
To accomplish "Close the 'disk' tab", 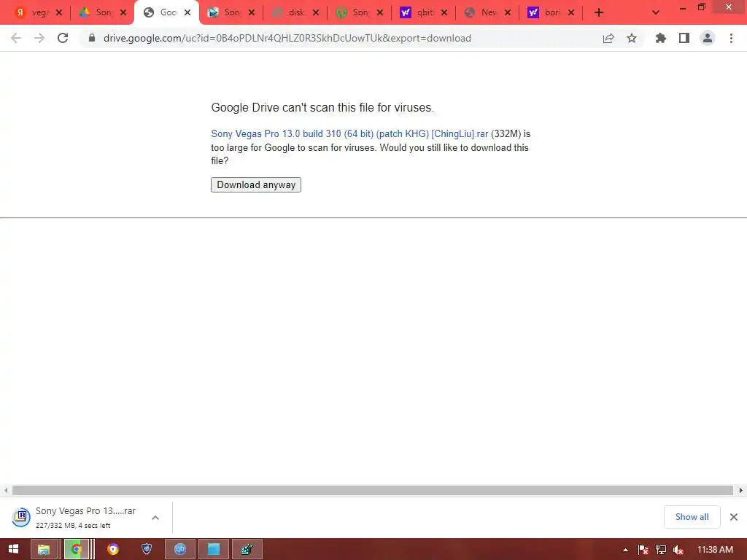I will click(x=316, y=12).
